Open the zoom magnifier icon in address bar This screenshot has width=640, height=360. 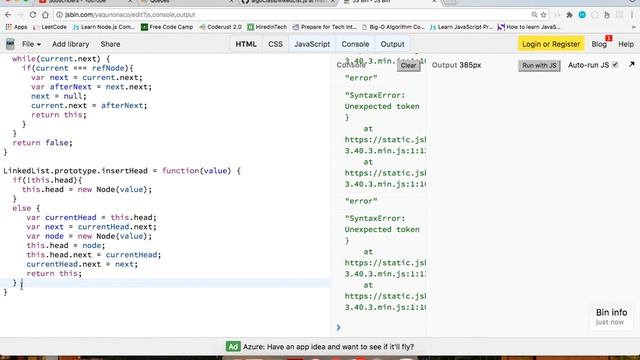click(x=534, y=15)
